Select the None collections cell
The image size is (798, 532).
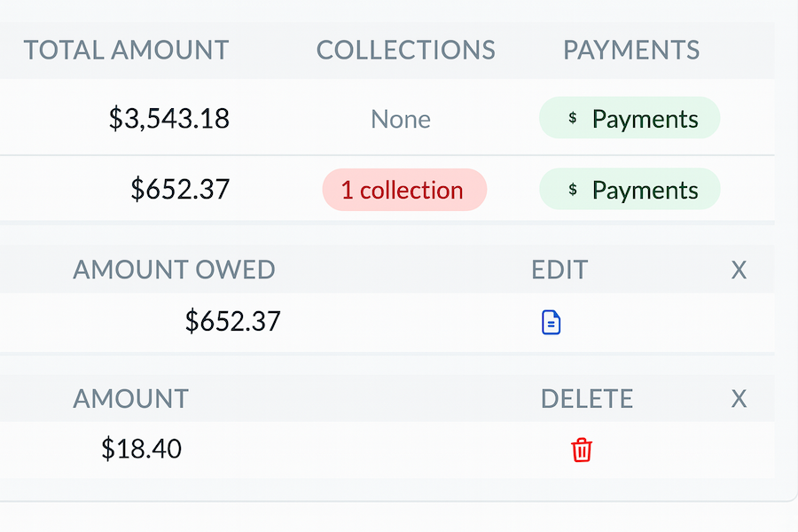pyautogui.click(x=401, y=119)
